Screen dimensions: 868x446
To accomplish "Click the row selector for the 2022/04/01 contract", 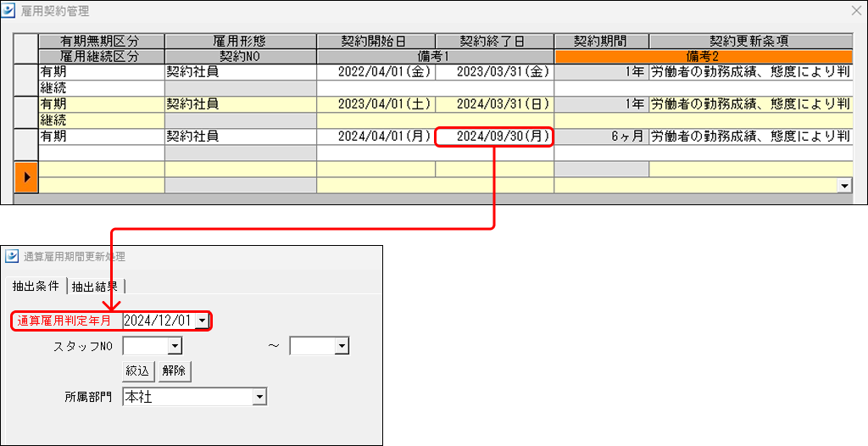I will [25, 80].
